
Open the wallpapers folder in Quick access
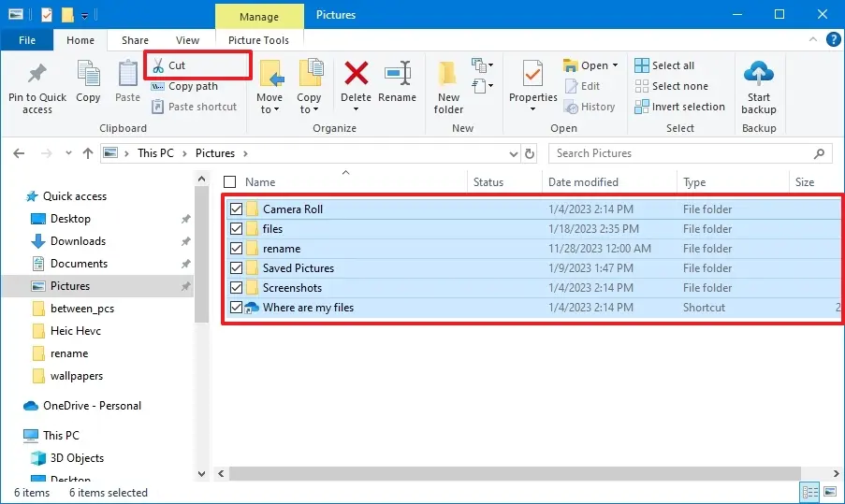point(77,376)
